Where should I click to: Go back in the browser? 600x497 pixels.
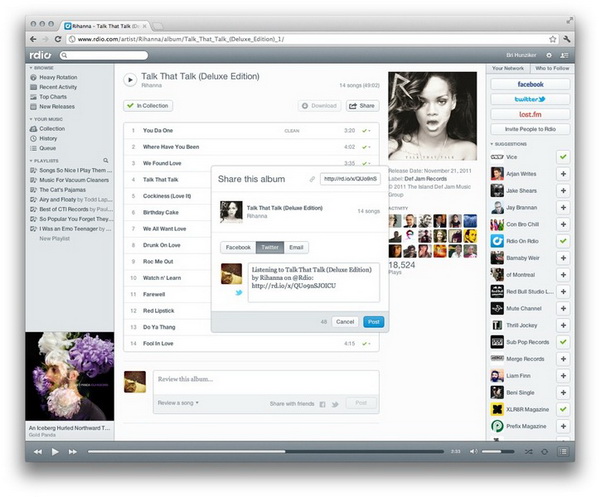pyautogui.click(x=33, y=39)
